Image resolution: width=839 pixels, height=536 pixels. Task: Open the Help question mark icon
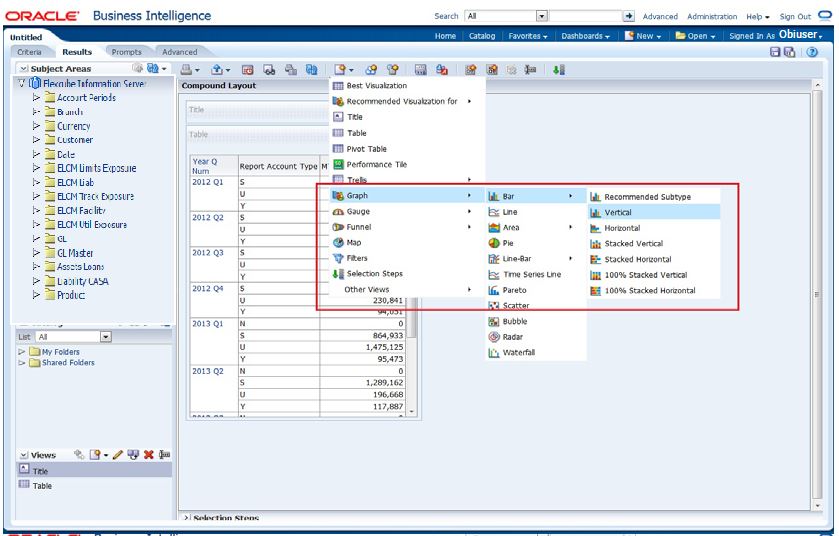tap(812, 52)
